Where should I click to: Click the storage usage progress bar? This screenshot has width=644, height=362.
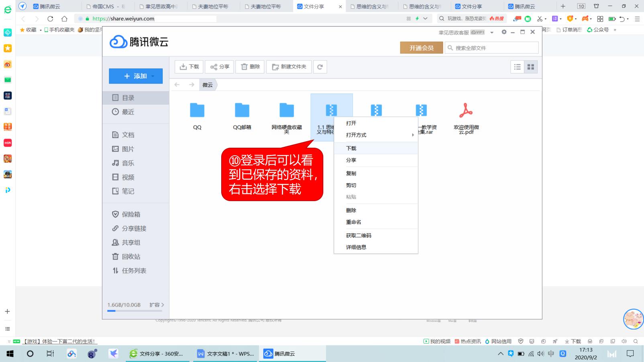135,311
